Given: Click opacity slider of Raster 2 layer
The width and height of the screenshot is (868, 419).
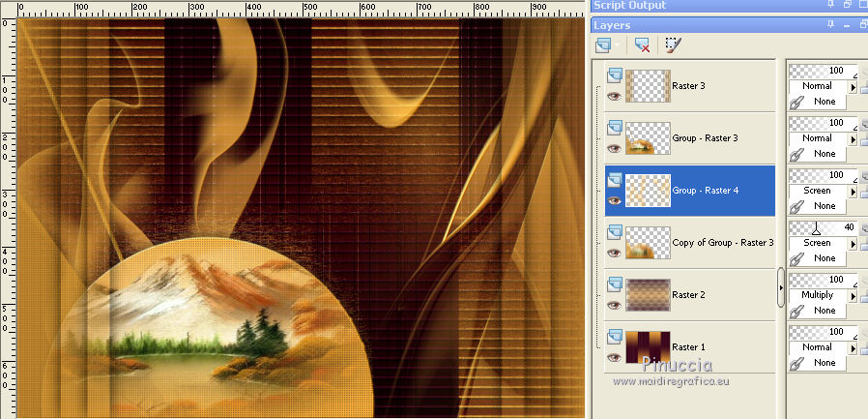Looking at the screenshot, I should point(824,281).
